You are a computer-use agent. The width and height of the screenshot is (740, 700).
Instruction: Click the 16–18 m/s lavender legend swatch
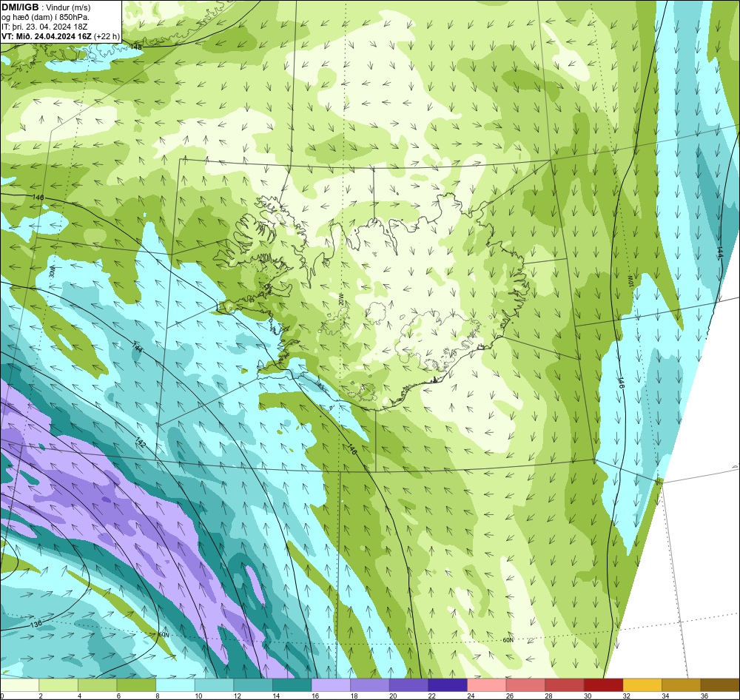(x=331, y=684)
